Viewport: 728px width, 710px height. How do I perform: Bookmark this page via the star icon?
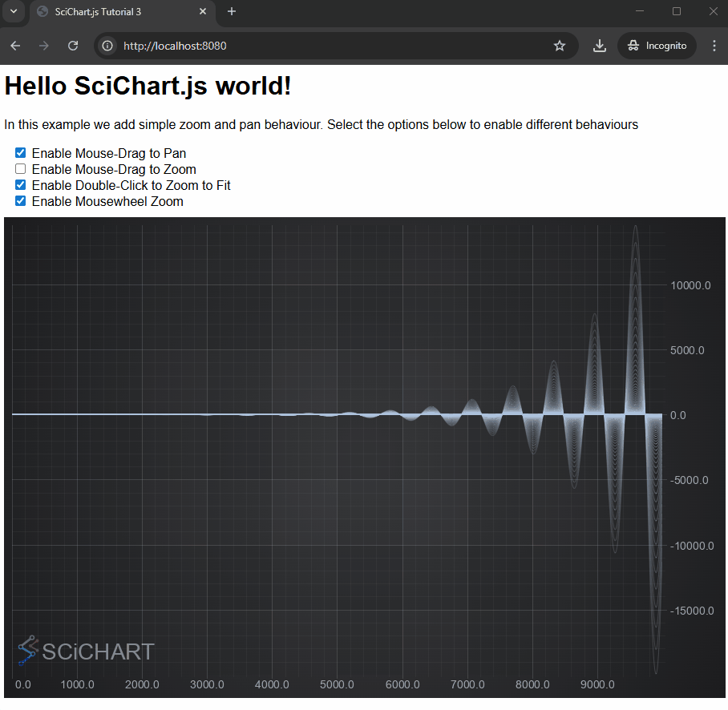560,46
